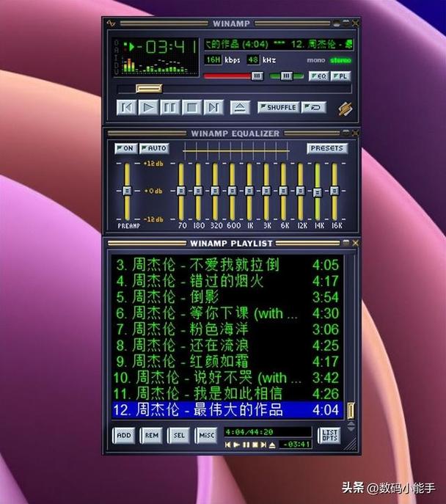The image size is (446, 504).
Task: Click playlist scrollbar handle
Action: coord(351,411)
